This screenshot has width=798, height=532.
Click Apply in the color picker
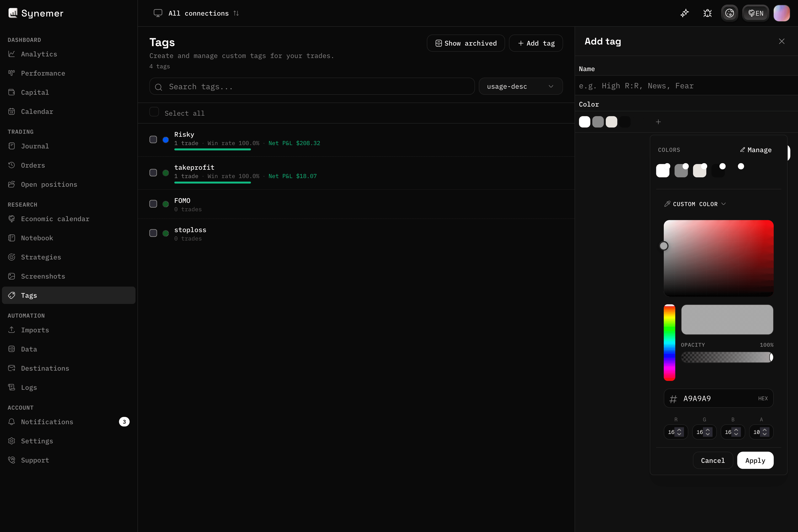755,461
